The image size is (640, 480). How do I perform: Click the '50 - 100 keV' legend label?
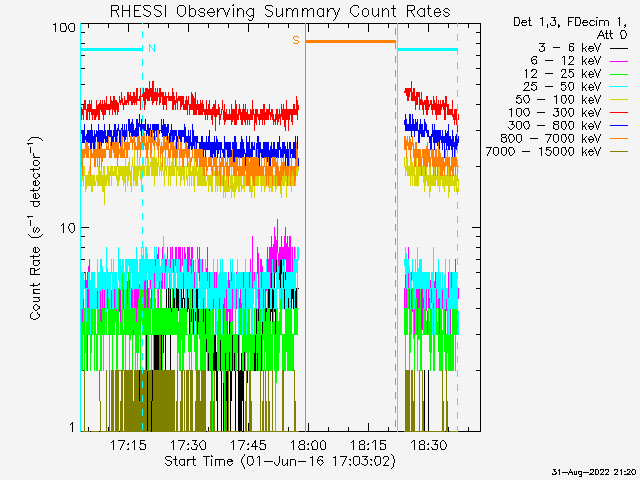pos(558,100)
